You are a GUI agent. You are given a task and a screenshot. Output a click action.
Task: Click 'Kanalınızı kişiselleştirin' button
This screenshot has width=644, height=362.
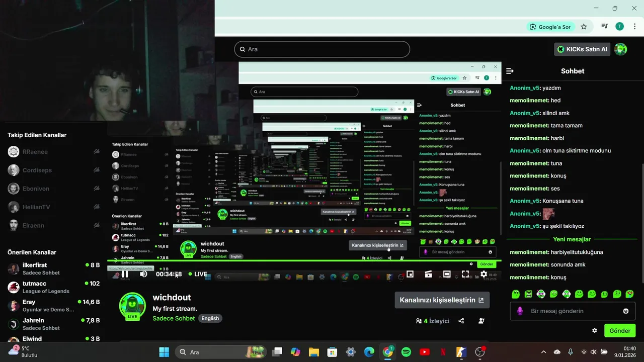click(442, 300)
